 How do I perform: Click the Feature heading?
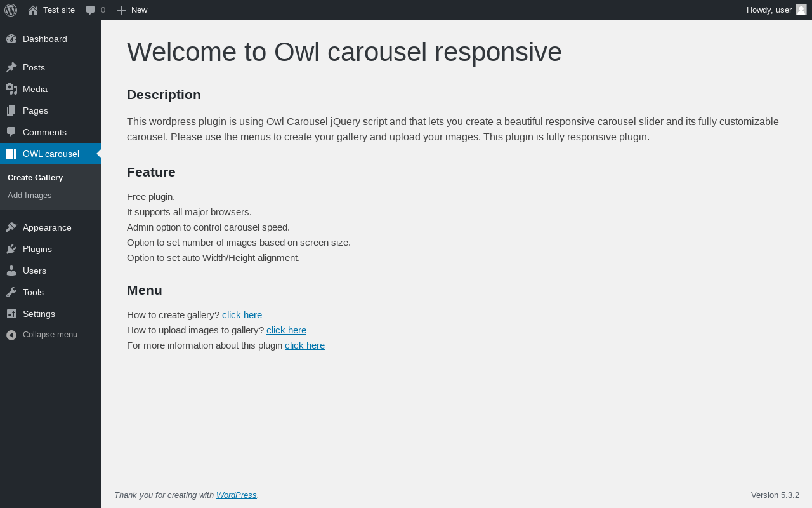[x=151, y=172]
